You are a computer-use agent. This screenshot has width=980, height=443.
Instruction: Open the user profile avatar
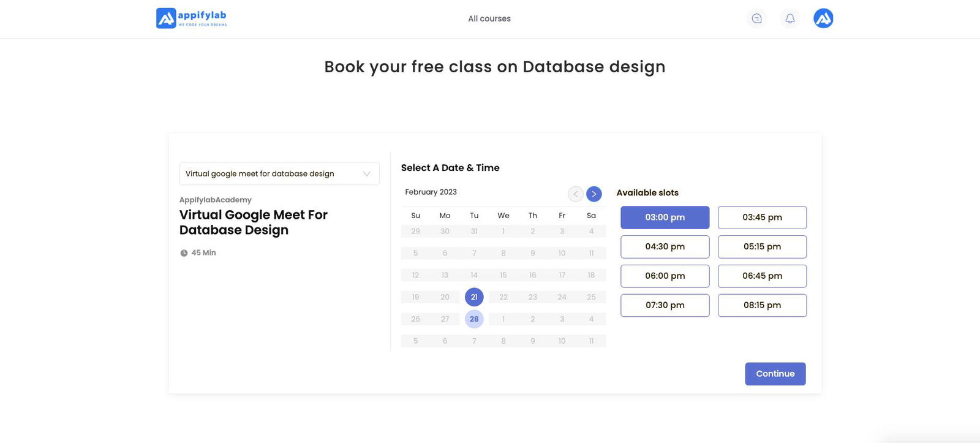coord(823,18)
